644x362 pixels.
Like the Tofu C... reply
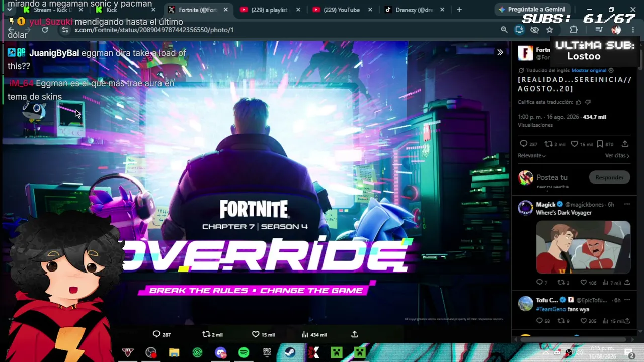pyautogui.click(x=583, y=321)
